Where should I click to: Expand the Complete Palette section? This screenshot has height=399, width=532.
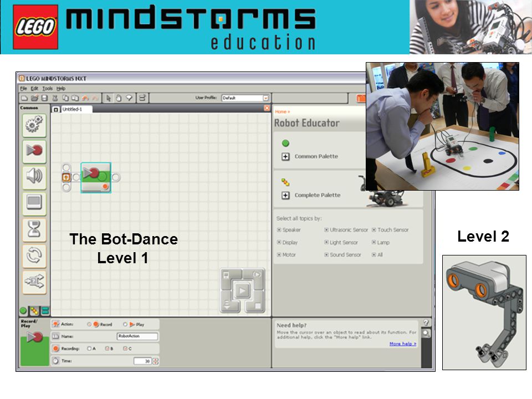point(286,196)
